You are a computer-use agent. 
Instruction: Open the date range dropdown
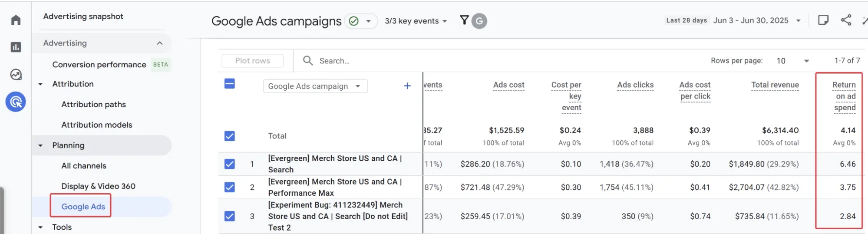tap(757, 20)
